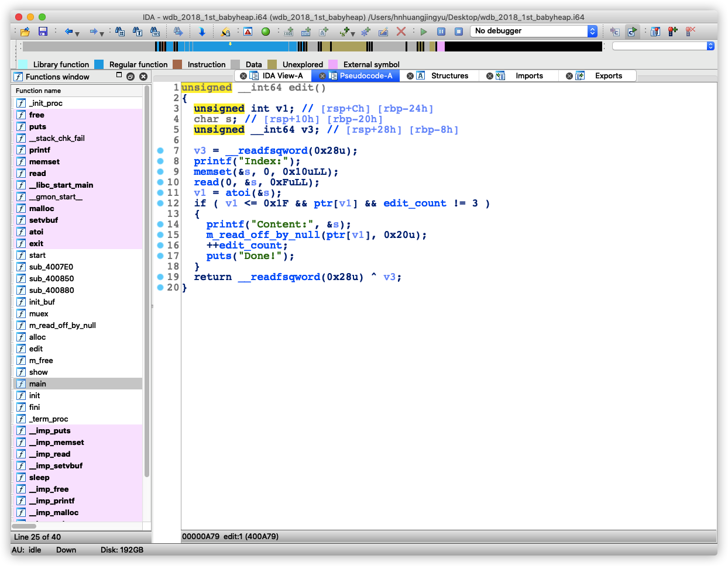Image resolution: width=728 pixels, height=566 pixels.
Task: Select the show function
Action: tap(77, 372)
